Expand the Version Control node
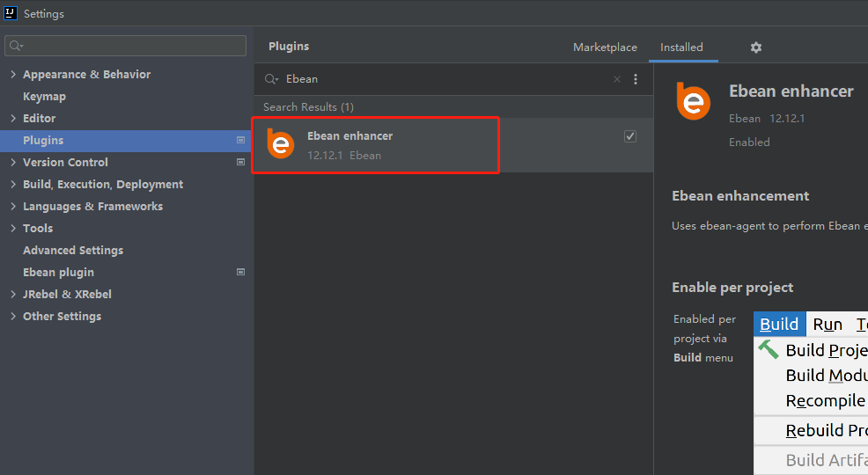 coord(13,162)
